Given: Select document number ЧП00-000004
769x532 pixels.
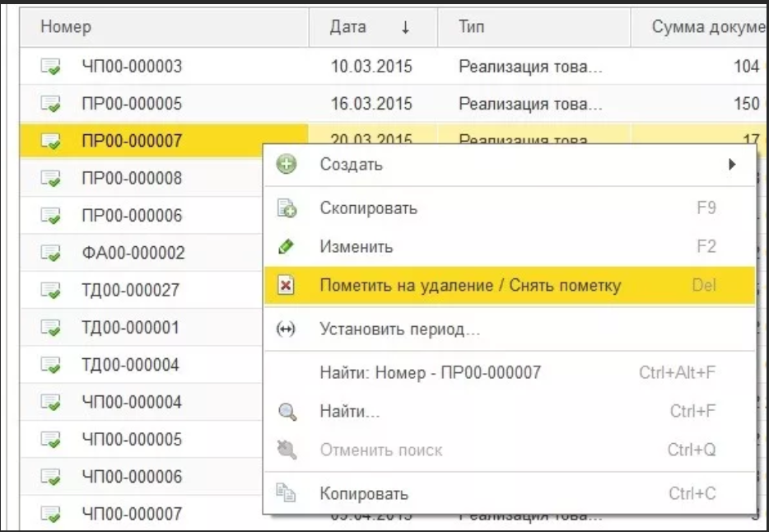Looking at the screenshot, I should [132, 402].
